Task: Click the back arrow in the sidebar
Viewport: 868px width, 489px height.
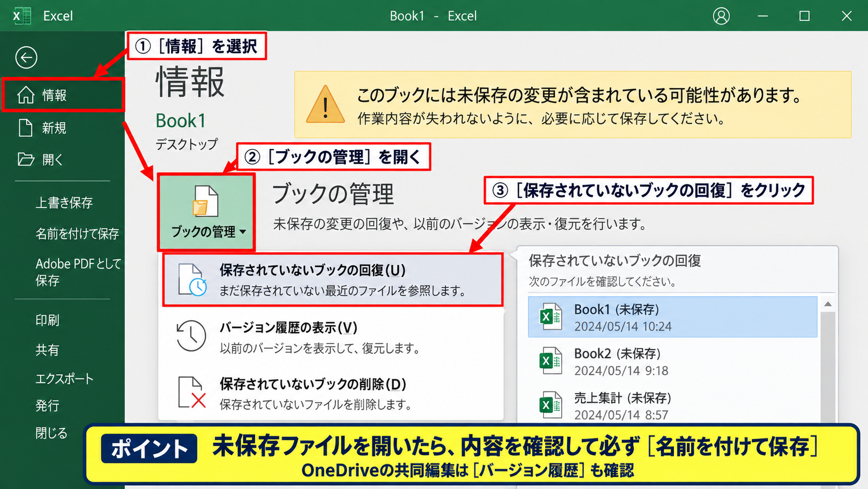Action: click(26, 57)
